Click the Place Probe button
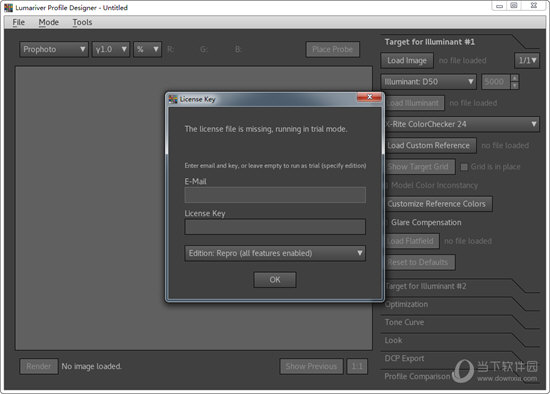 tap(332, 49)
